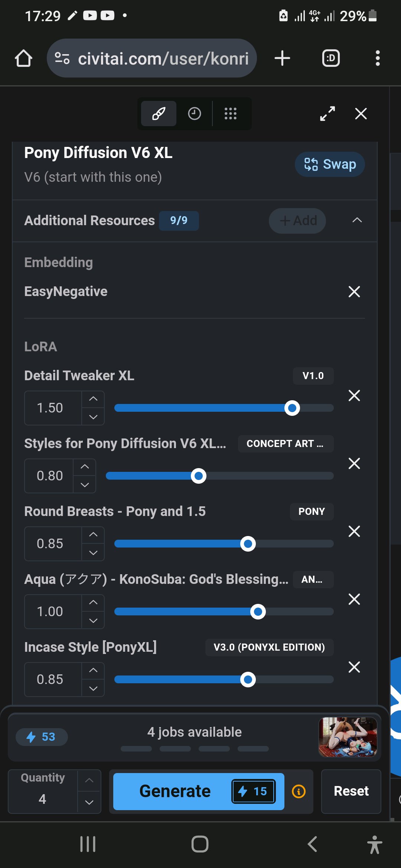Click the Swap model button
This screenshot has width=401, height=868.
point(330,164)
